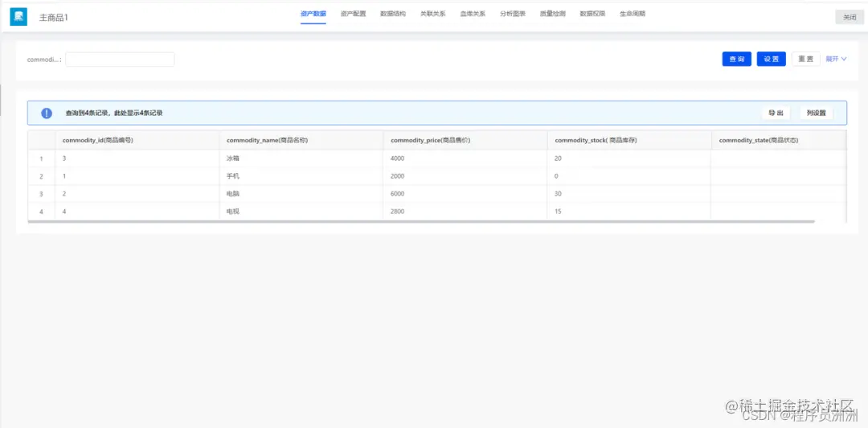The height and width of the screenshot is (428, 868).
Task: Click the 重置 button
Action: click(x=806, y=60)
